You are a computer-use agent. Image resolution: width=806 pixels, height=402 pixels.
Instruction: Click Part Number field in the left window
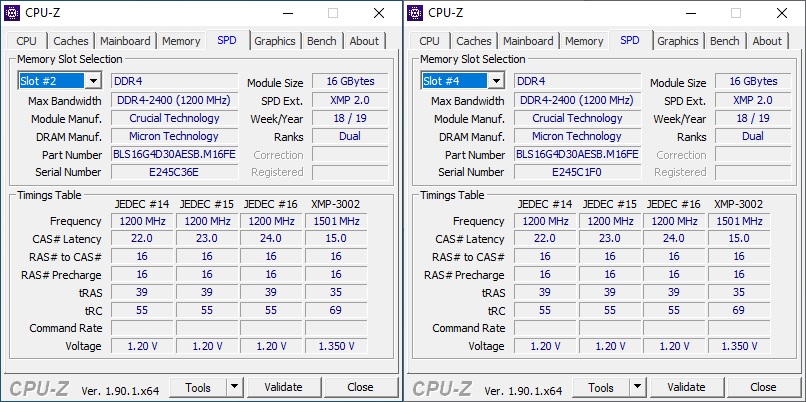tap(175, 154)
